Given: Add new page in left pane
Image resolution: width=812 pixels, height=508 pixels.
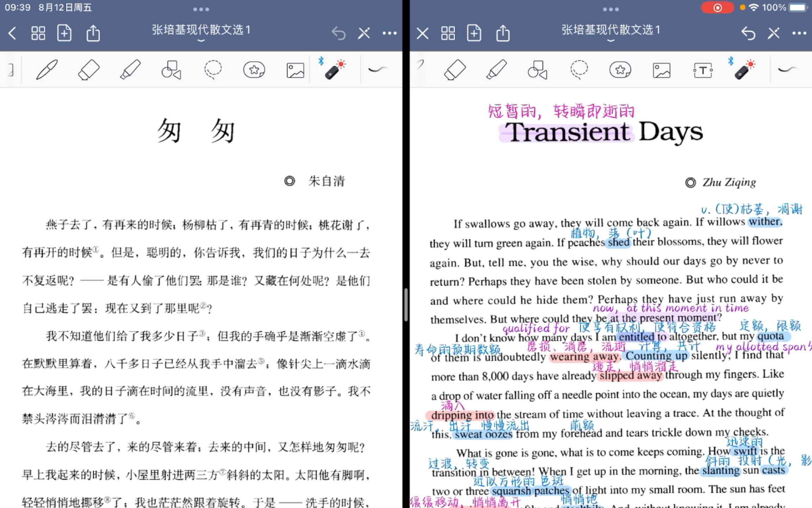Looking at the screenshot, I should tap(64, 34).
